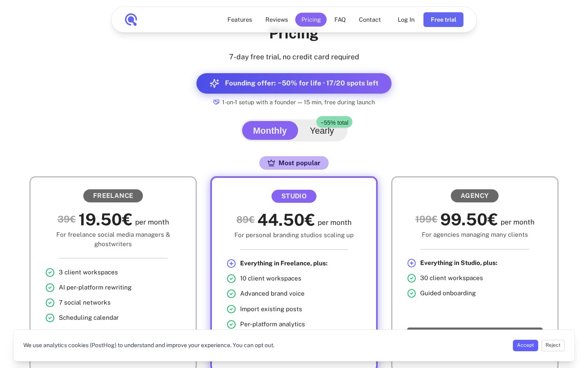Select the Pricing nav item
The height and width of the screenshot is (368, 588).
pyautogui.click(x=311, y=20)
